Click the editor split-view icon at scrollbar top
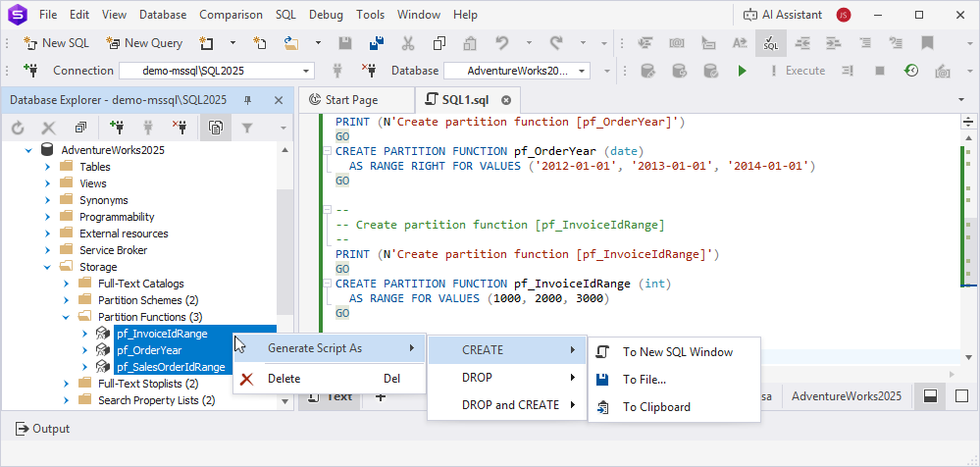This screenshot has width=980, height=467. click(968, 122)
